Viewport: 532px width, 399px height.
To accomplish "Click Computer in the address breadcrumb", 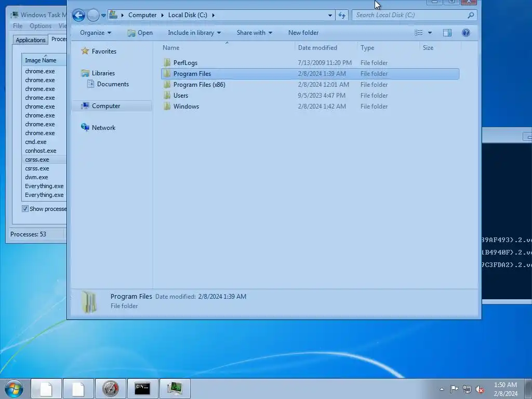I will [142, 15].
